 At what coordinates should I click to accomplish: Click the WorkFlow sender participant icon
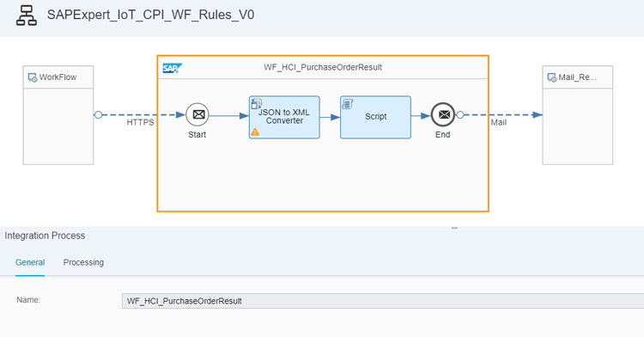click(x=32, y=77)
